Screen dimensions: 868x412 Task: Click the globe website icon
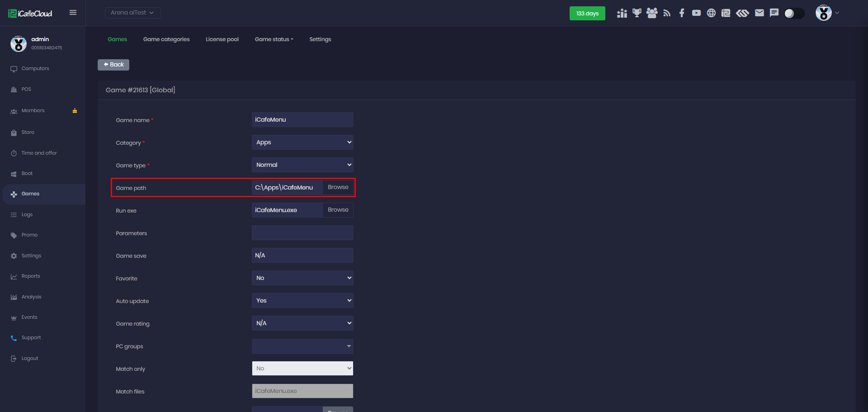[x=711, y=13]
